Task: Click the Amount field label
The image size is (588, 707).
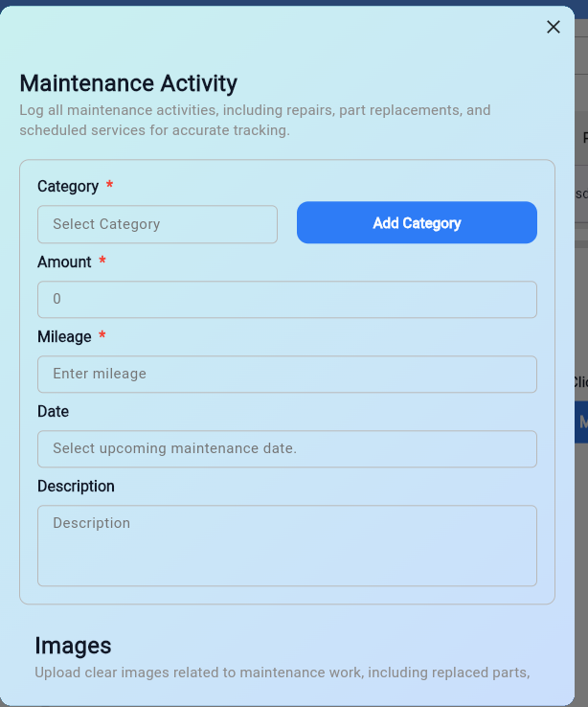Action: tap(64, 262)
